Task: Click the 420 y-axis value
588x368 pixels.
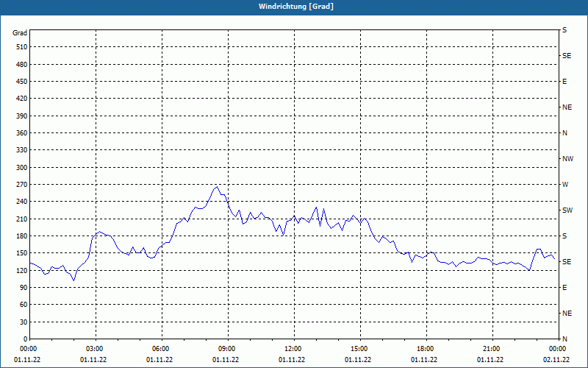Action: point(22,99)
